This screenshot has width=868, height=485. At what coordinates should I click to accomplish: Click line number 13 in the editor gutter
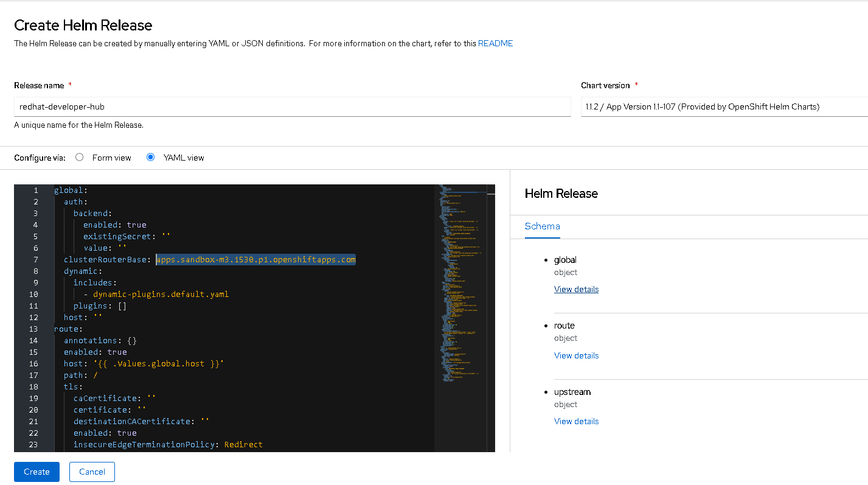pos(33,329)
